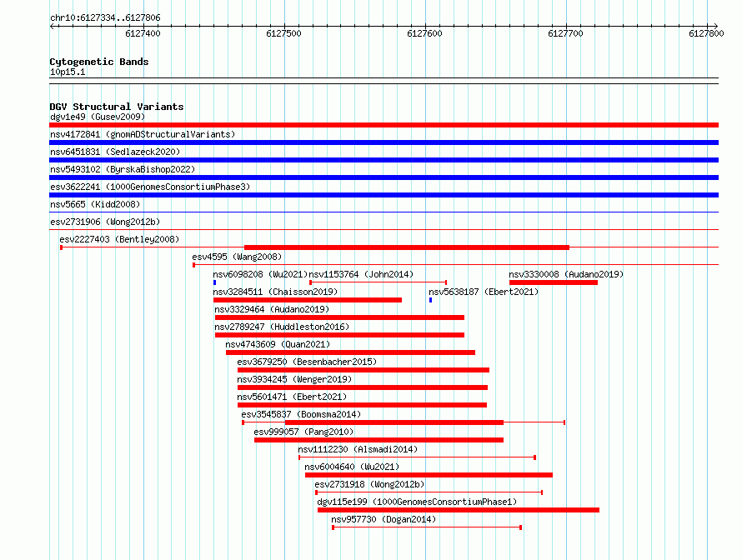
Task: Click the red bar under nsv4743609
Action: click(351, 352)
